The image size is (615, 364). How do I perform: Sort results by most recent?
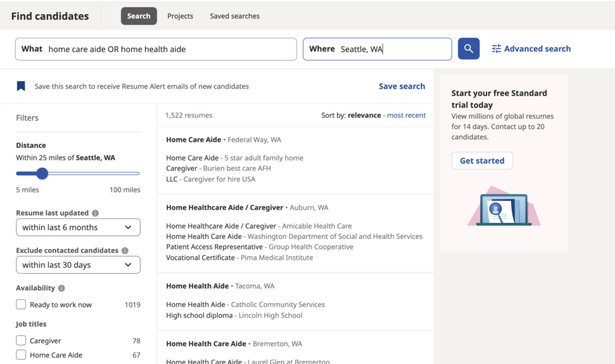pos(407,115)
